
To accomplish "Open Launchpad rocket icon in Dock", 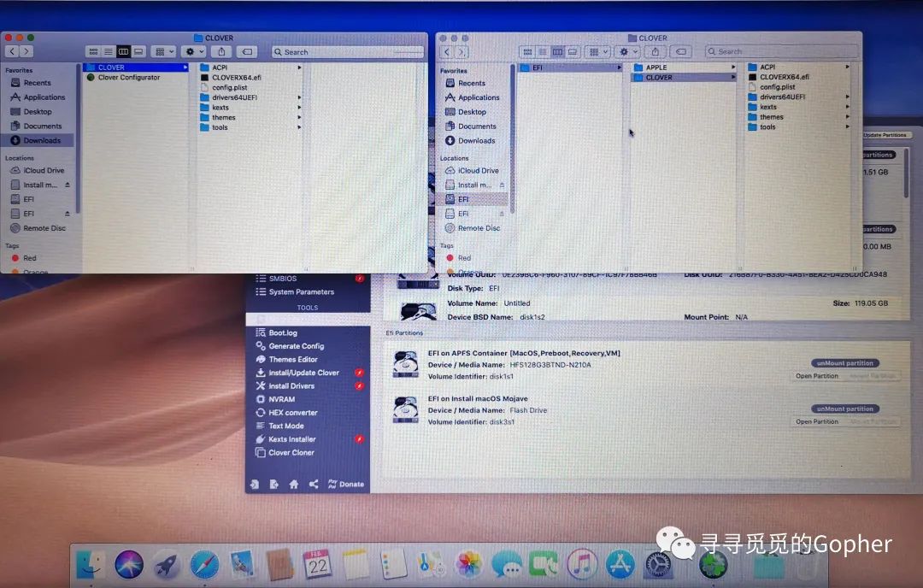I will 168,564.
